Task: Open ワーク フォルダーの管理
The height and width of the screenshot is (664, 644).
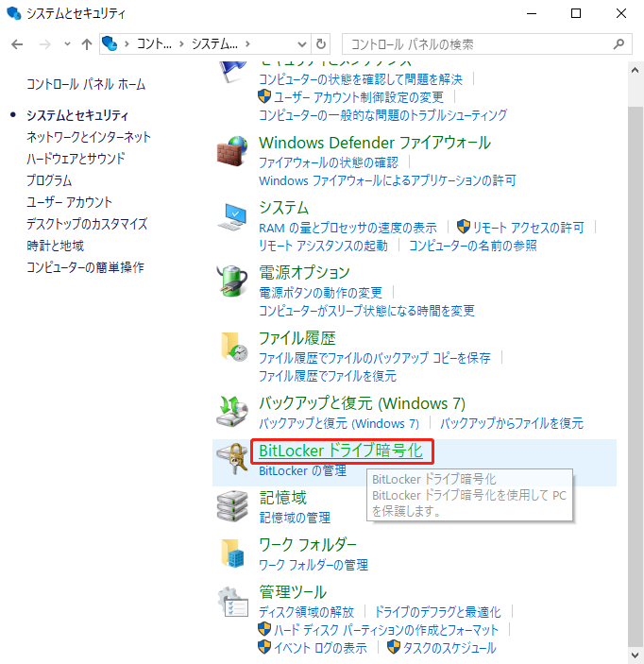Action: (314, 565)
